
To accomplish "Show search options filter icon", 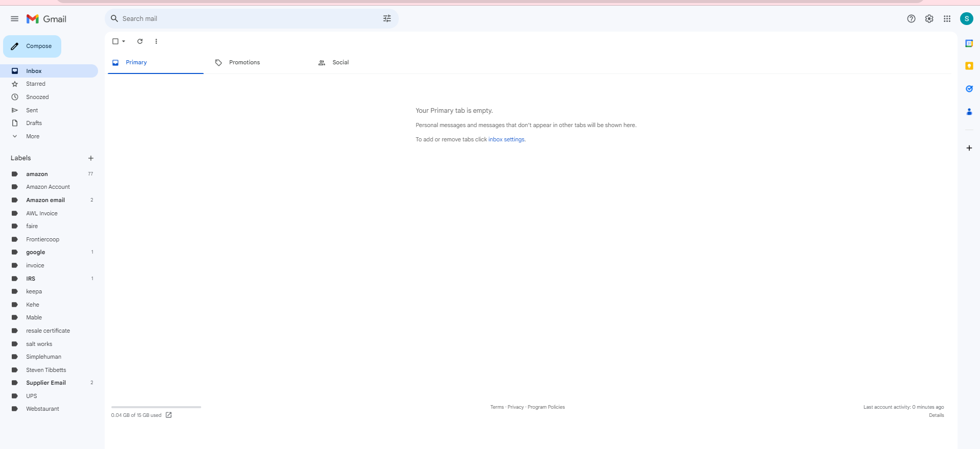I will (387, 18).
